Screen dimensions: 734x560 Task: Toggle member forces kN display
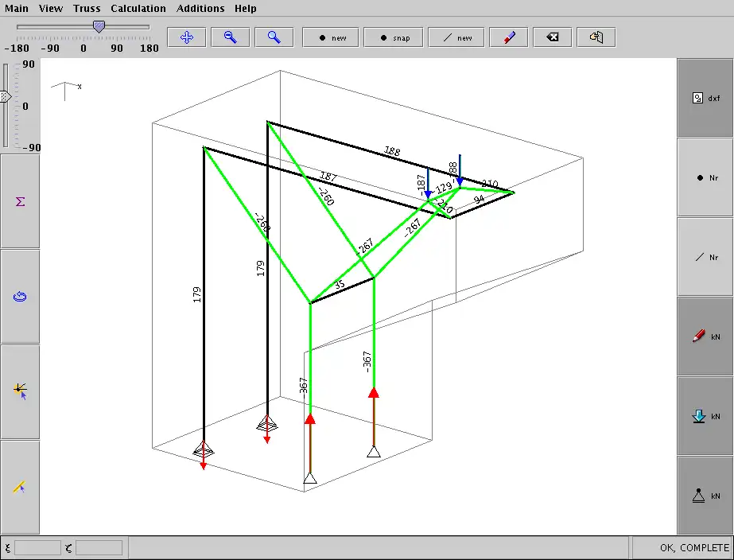705,336
